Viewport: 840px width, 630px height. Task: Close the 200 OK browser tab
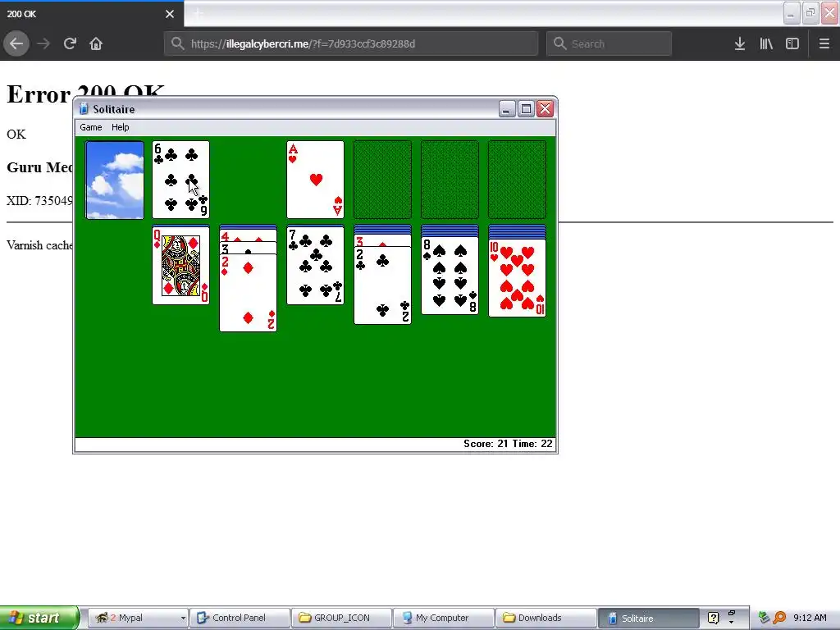tap(170, 14)
